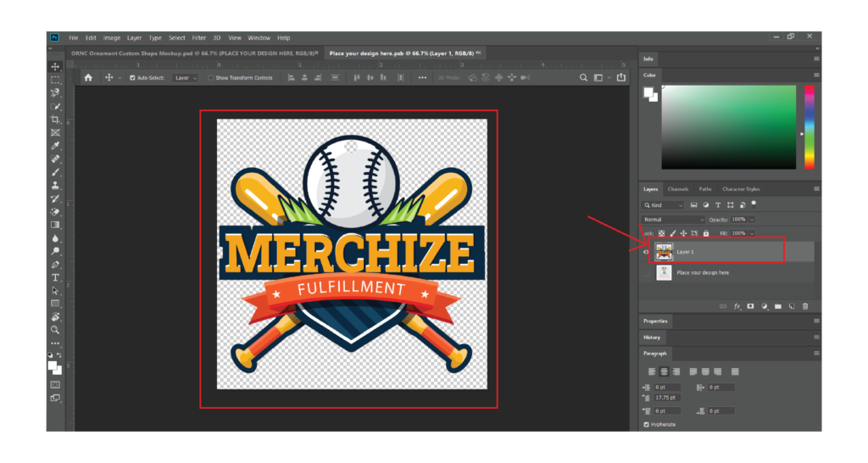Pick a color in the green color field
This screenshot has width=868, height=463.
tap(728, 127)
